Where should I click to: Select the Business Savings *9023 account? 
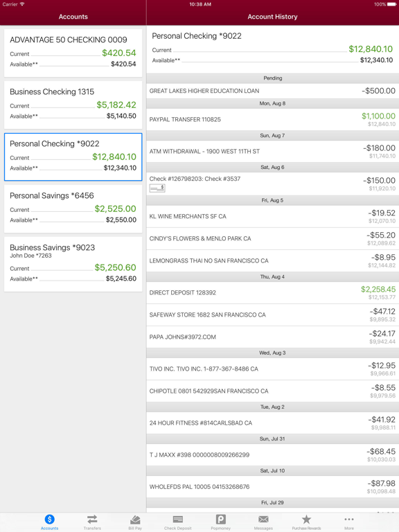73,264
